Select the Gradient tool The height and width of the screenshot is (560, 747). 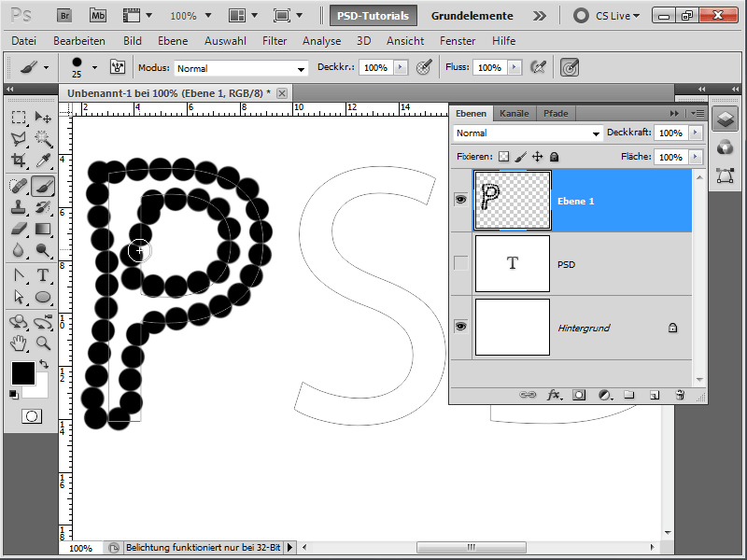(43, 229)
